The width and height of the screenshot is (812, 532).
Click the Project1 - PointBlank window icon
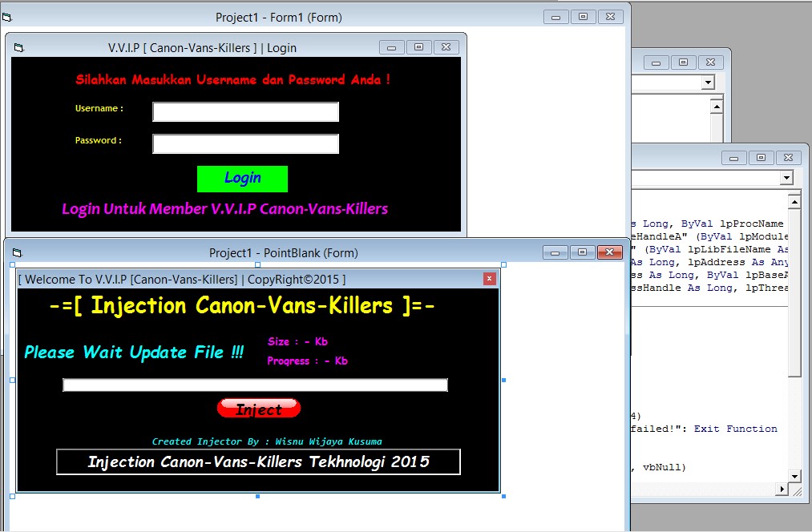17,252
